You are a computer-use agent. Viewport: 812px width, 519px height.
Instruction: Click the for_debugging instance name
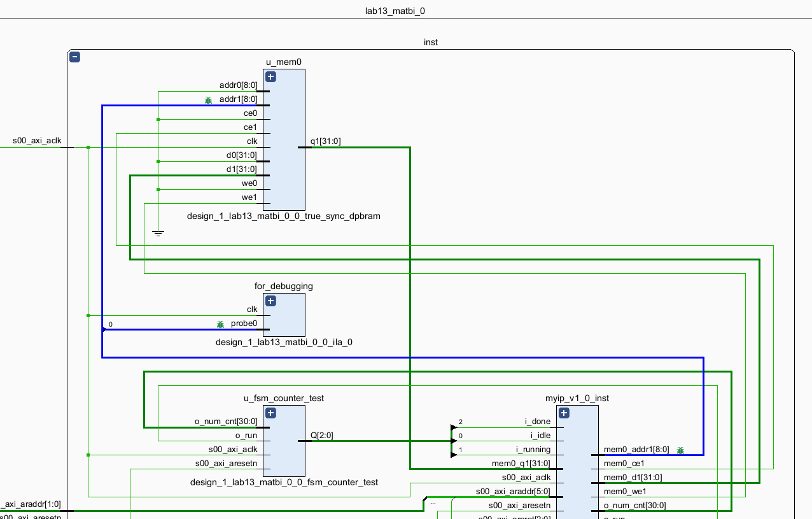284,286
